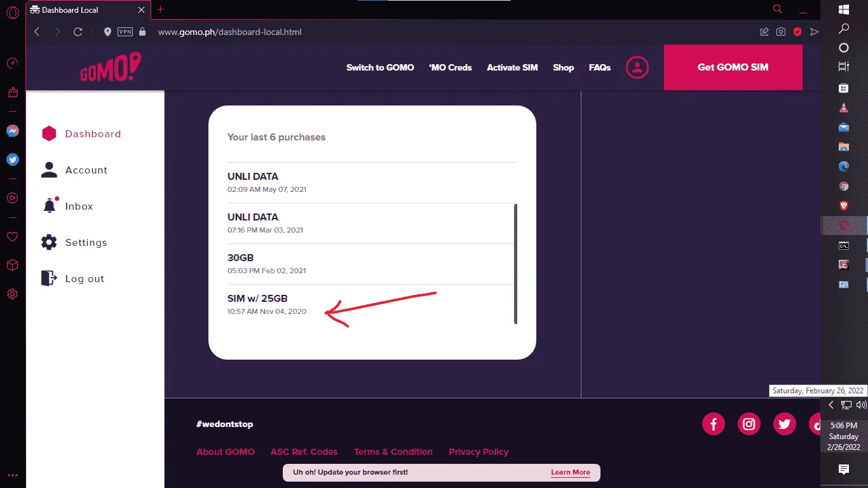This screenshot has width=868, height=488.
Task: Click the Get GOMO SIM button
Action: 733,67
